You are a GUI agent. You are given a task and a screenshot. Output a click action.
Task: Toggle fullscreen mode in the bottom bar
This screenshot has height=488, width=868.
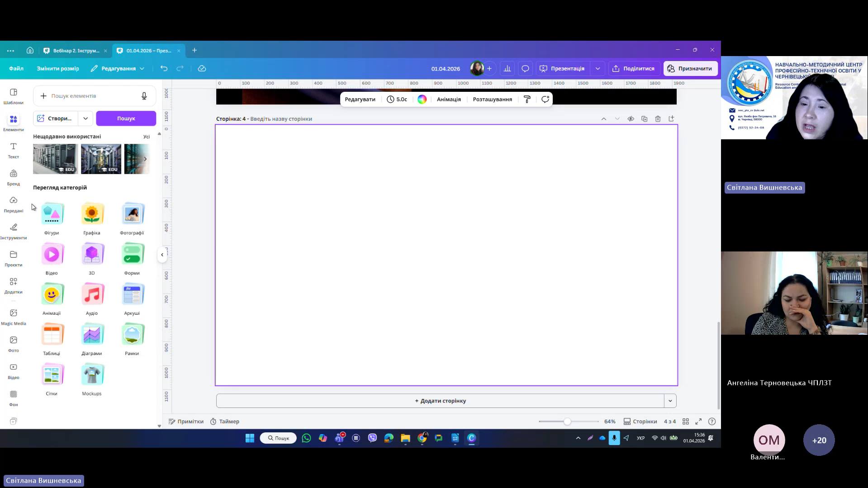[698, 421]
